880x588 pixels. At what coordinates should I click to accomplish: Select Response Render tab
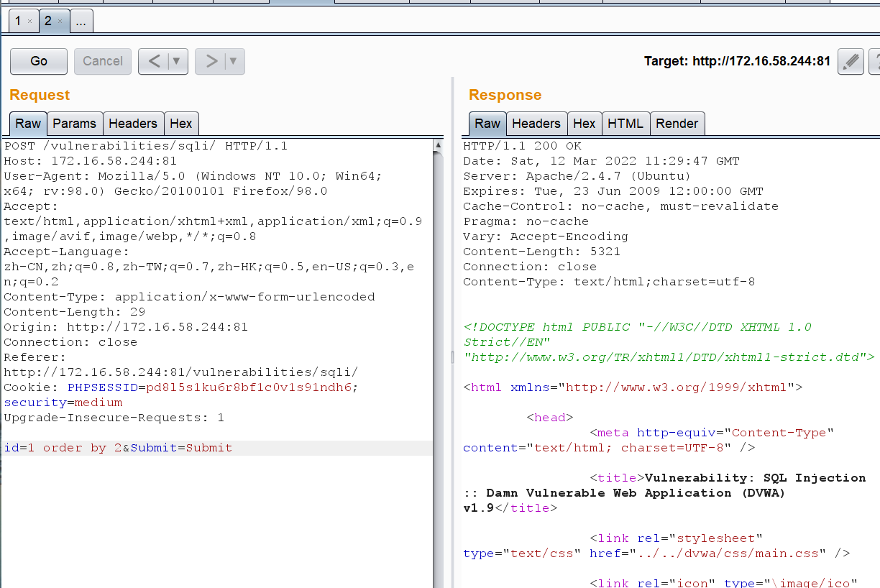click(677, 124)
